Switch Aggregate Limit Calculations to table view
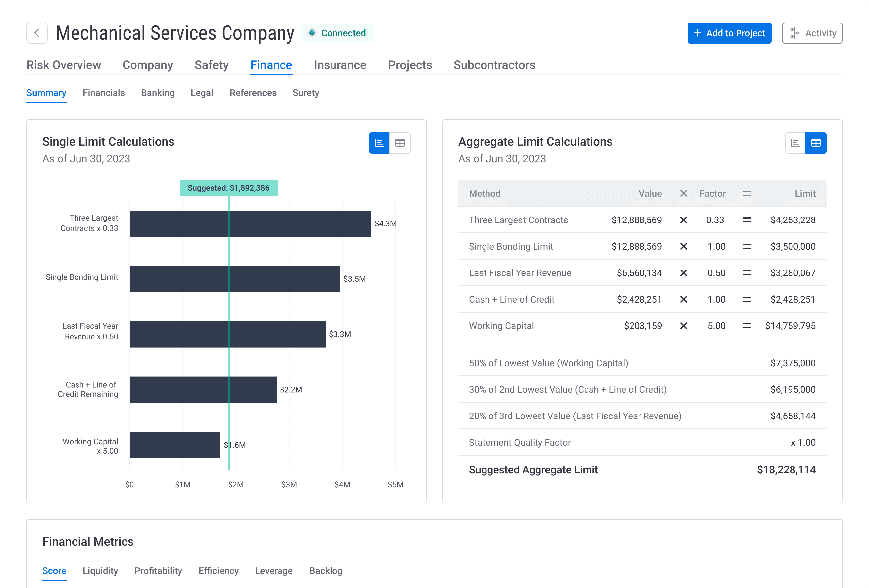This screenshot has width=869, height=588. (x=816, y=143)
